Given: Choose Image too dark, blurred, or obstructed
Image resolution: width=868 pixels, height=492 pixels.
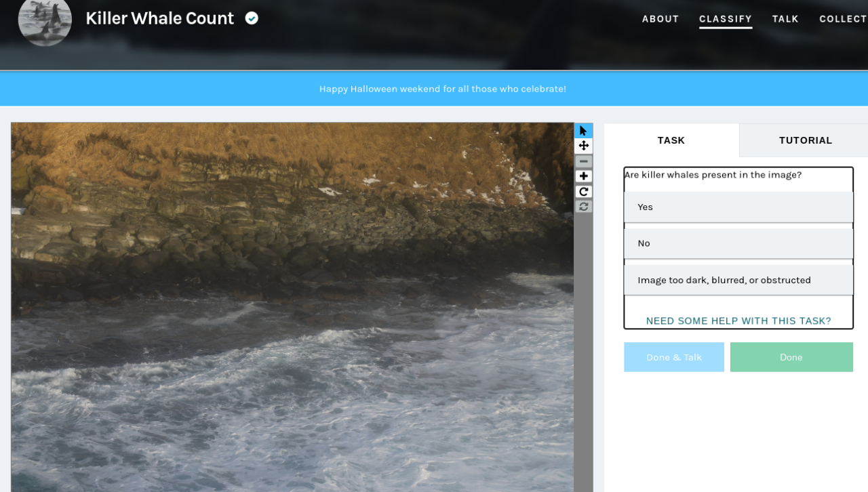Looking at the screenshot, I should (x=738, y=280).
